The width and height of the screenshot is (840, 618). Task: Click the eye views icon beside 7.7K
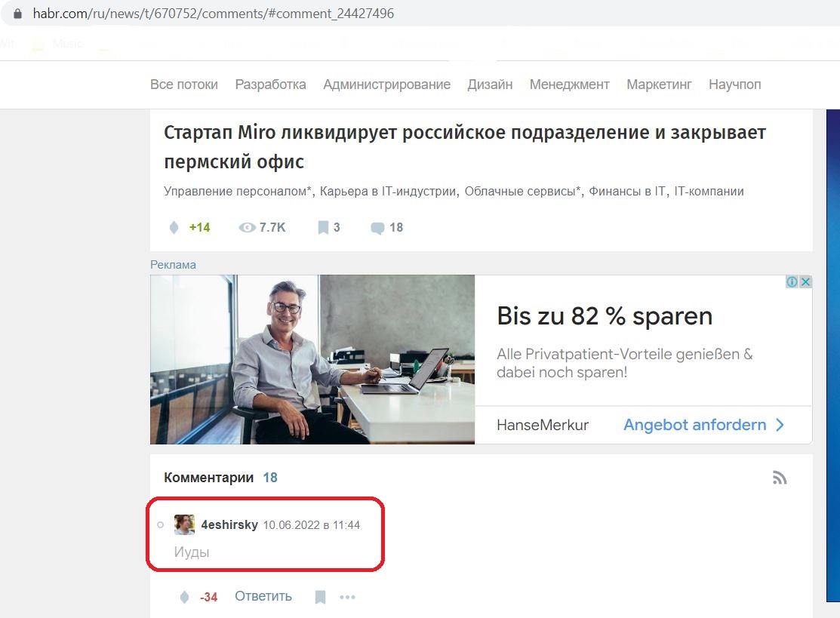(247, 228)
